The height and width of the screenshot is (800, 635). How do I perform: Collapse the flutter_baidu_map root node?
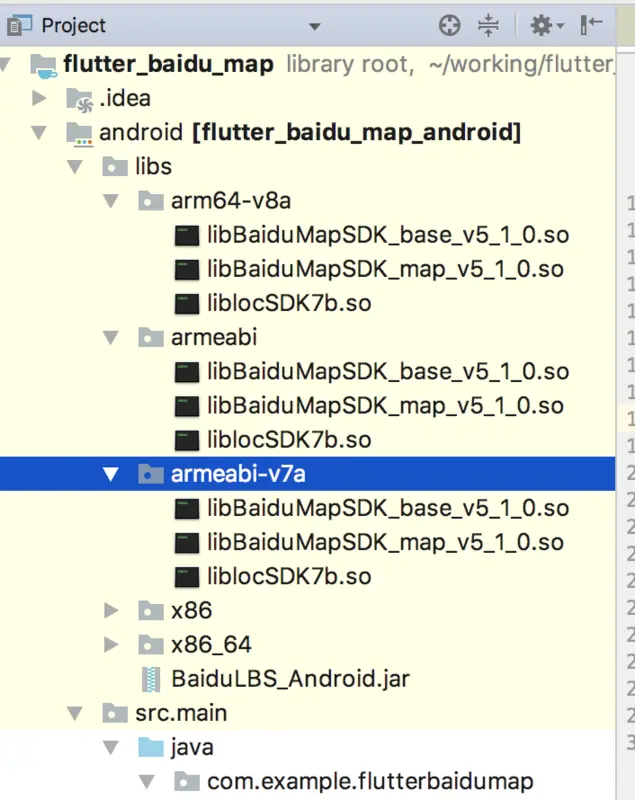tap(5, 64)
